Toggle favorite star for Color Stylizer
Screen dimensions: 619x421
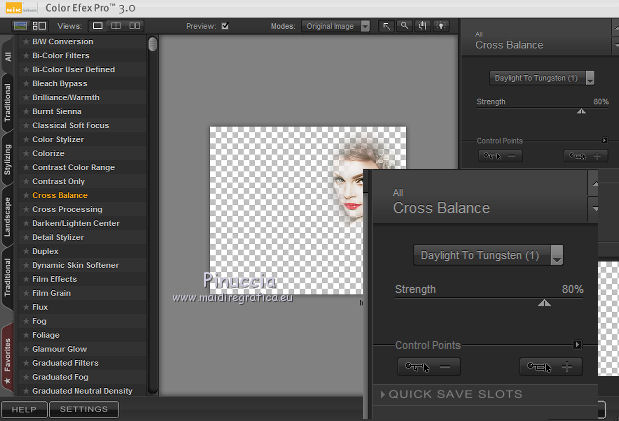coord(26,140)
